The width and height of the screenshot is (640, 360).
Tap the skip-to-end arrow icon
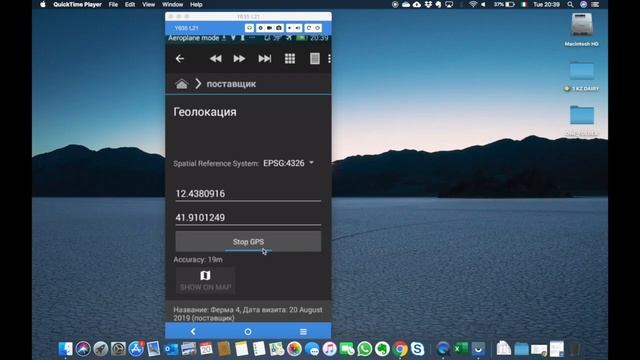click(264, 59)
